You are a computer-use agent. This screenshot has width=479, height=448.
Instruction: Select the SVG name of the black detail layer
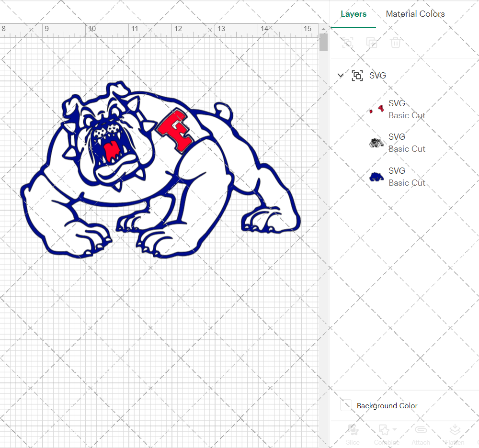(x=397, y=137)
